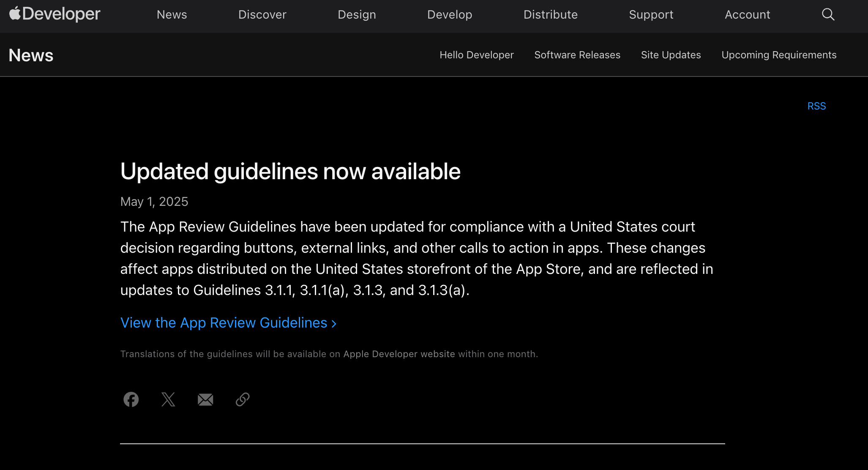The height and width of the screenshot is (470, 868).
Task: Click Updated guidelines now available headline
Action: 290,172
